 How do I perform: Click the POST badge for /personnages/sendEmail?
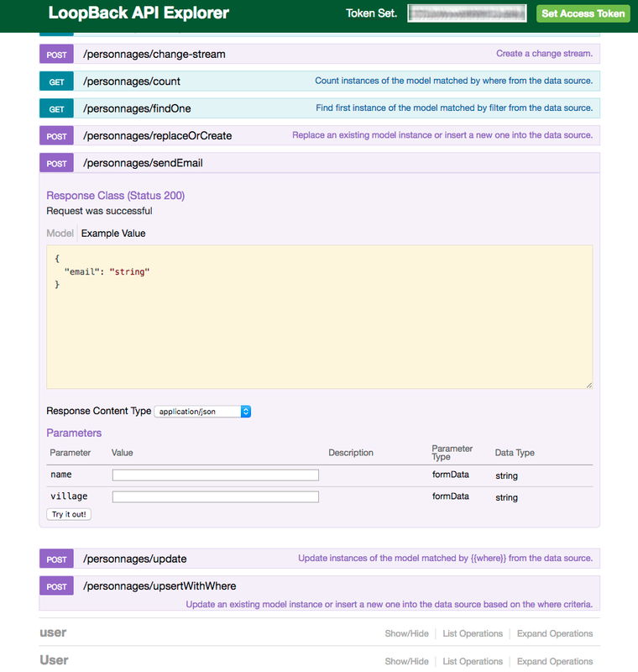coord(56,163)
